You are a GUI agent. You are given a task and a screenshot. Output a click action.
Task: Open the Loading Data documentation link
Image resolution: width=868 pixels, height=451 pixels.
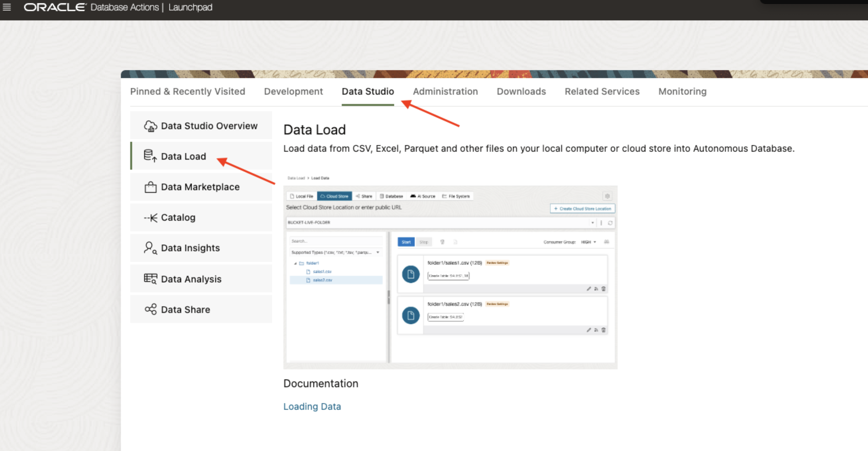pos(312,406)
